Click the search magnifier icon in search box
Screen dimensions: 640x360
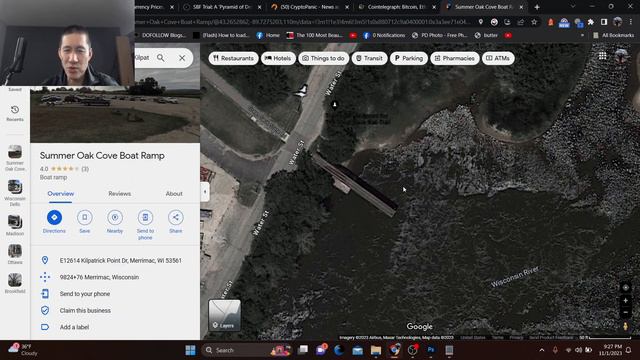pos(161,58)
